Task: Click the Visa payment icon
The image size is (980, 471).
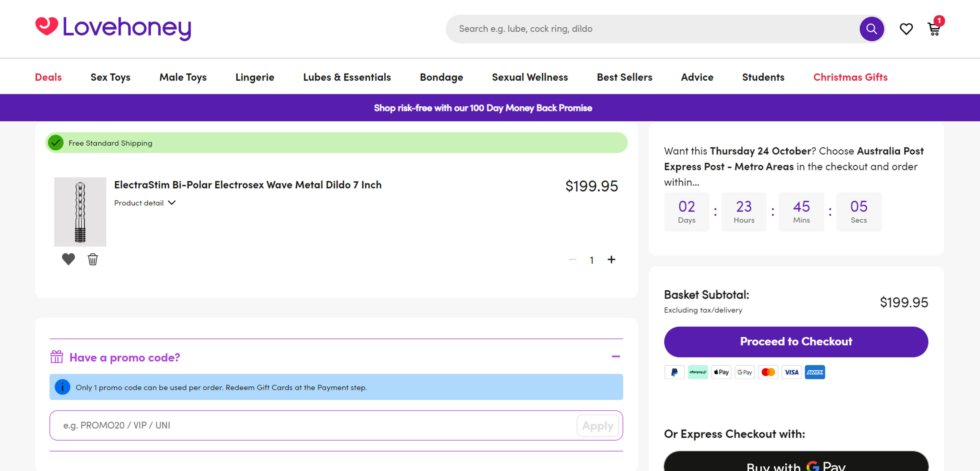Action: [791, 372]
